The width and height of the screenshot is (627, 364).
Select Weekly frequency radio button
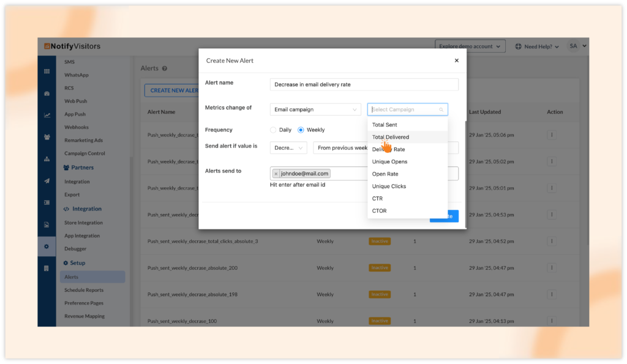coord(301,130)
